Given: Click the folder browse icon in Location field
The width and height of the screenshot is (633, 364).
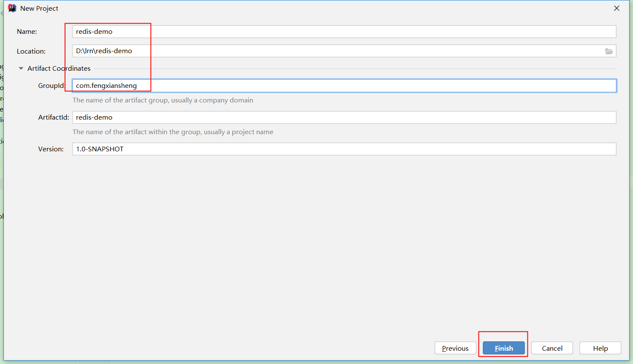Looking at the screenshot, I should coord(609,51).
